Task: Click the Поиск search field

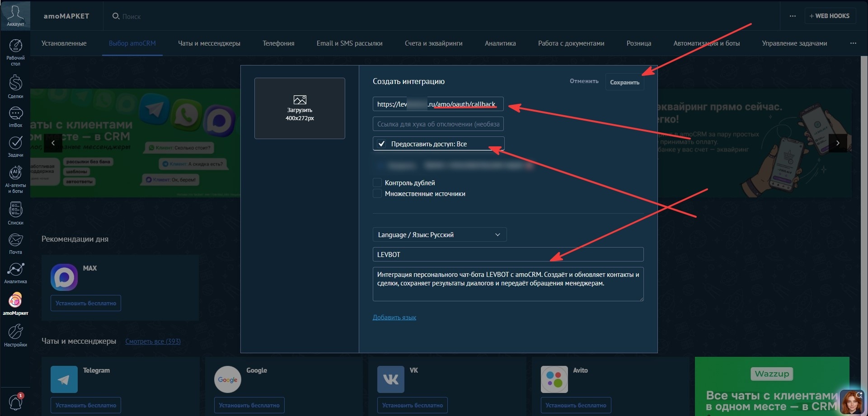Action: (131, 16)
